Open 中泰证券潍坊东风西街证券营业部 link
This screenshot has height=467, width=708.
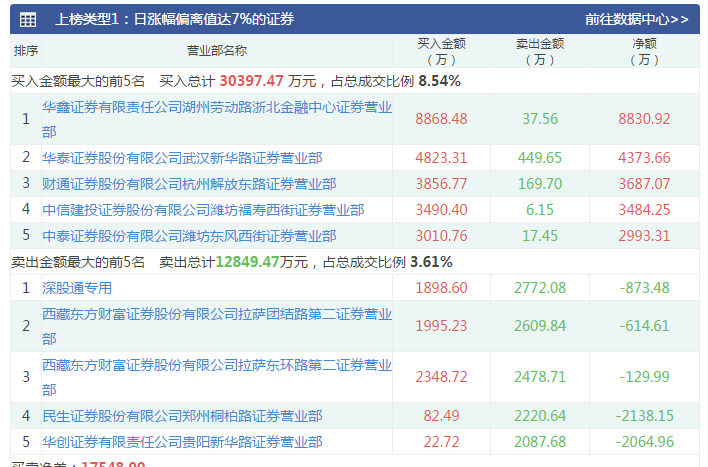click(x=189, y=236)
